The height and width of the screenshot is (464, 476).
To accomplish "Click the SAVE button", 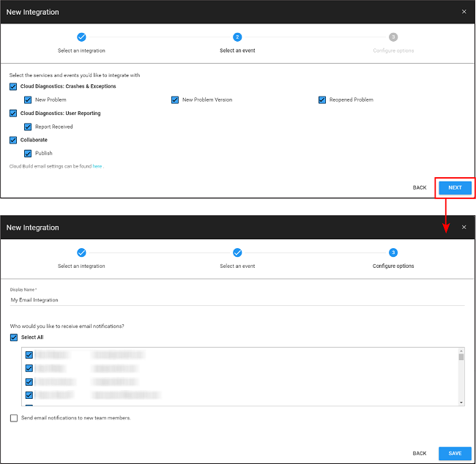I will tap(455, 454).
